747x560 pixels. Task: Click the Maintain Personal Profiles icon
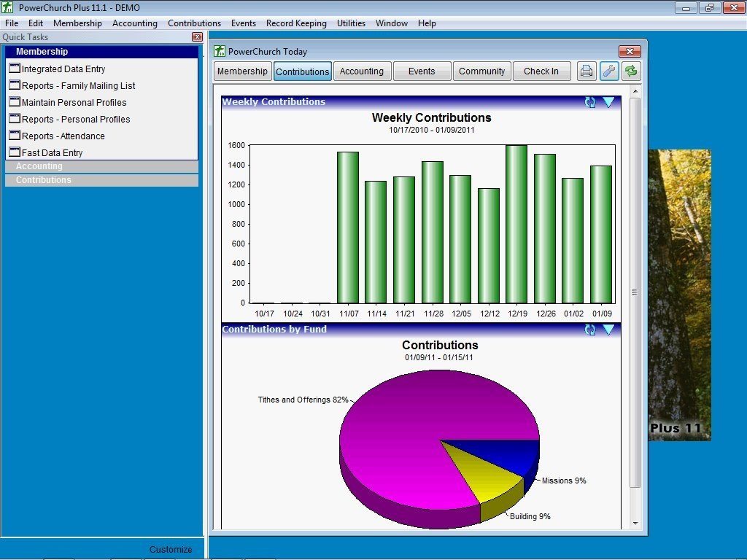click(13, 102)
